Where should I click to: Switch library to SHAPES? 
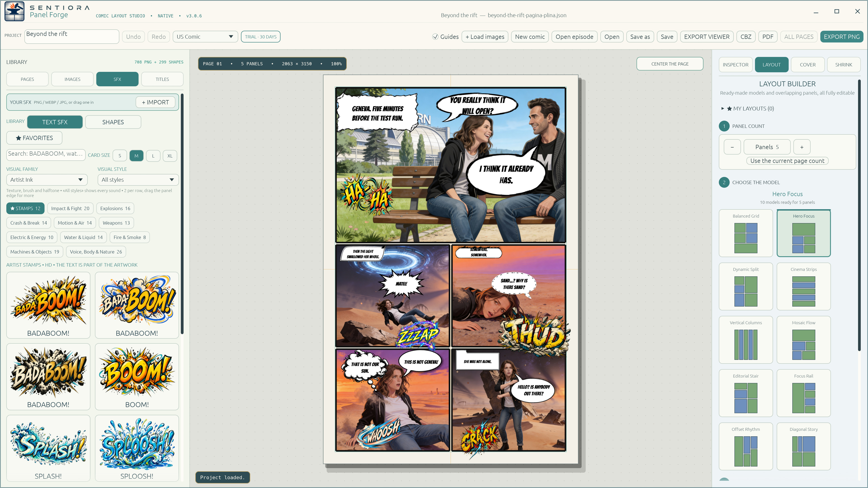click(113, 122)
